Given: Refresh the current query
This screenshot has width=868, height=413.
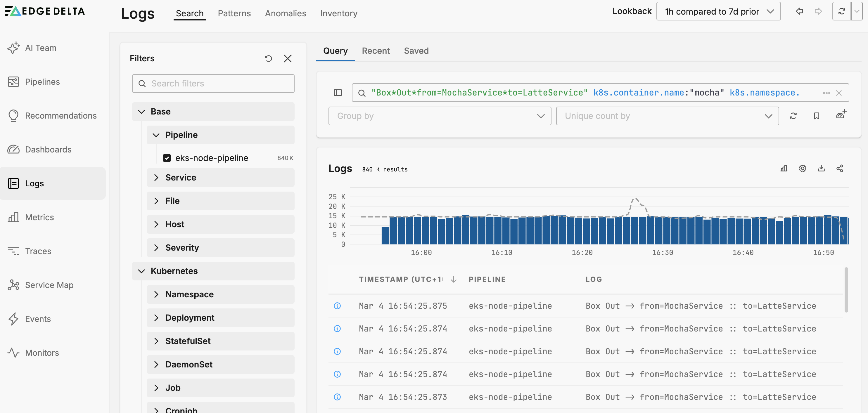Looking at the screenshot, I should pos(794,116).
